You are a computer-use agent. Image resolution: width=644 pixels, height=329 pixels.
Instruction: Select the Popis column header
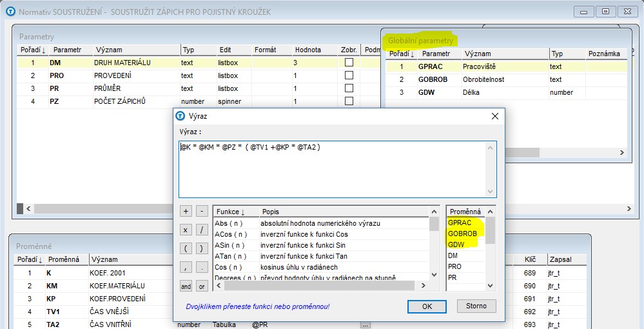[x=344, y=212]
